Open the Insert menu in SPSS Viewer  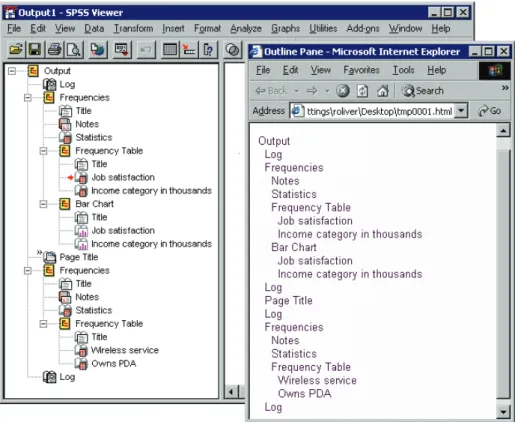click(173, 29)
